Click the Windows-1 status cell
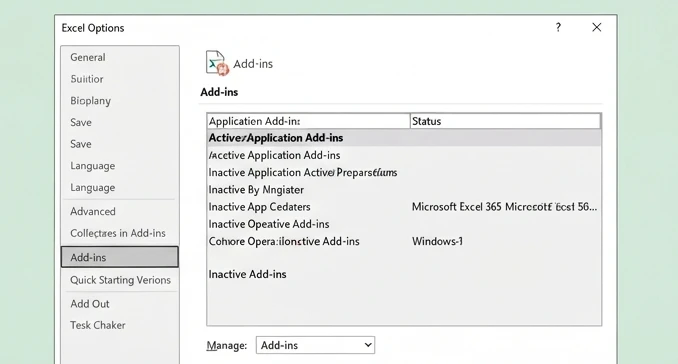The image size is (678, 364). [437, 241]
